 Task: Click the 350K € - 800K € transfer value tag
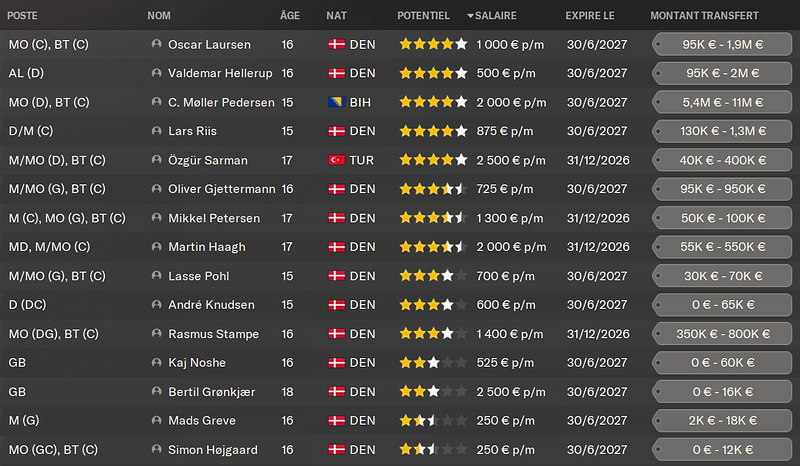(x=722, y=334)
